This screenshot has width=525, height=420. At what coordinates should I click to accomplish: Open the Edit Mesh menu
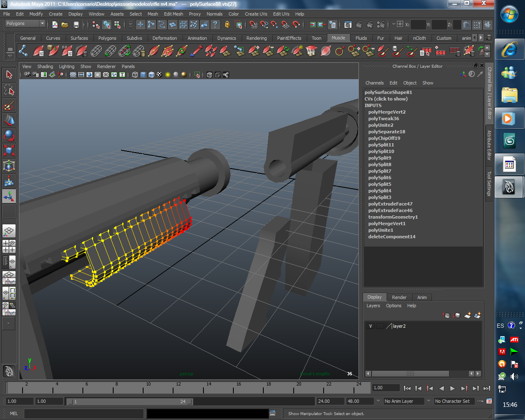[173, 14]
